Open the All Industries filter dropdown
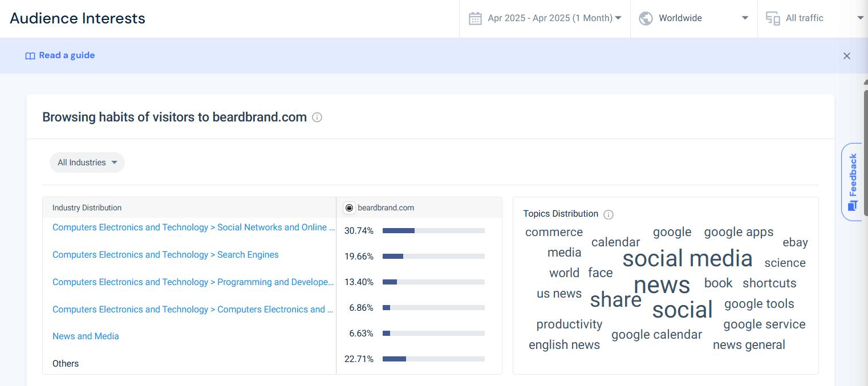 (x=87, y=162)
